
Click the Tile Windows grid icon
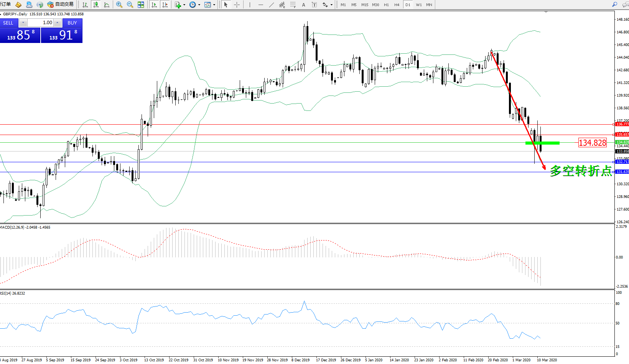(141, 5)
